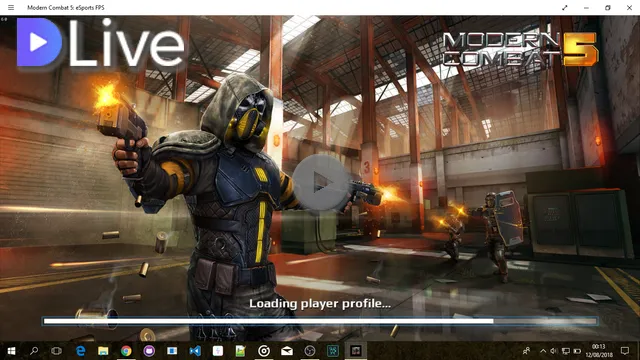Open the purple cat GitHub Desktop icon

tap(149, 351)
